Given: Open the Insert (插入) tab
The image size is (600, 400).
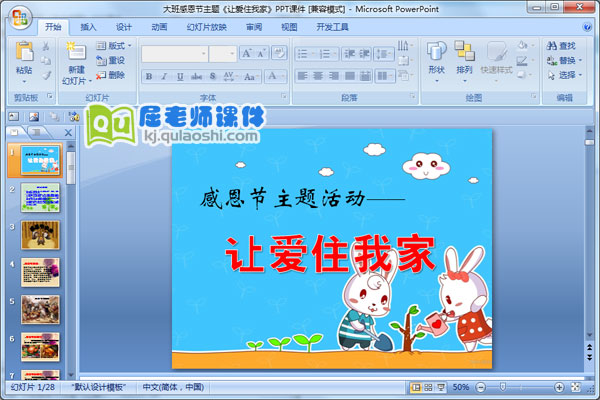Looking at the screenshot, I should tap(89, 27).
